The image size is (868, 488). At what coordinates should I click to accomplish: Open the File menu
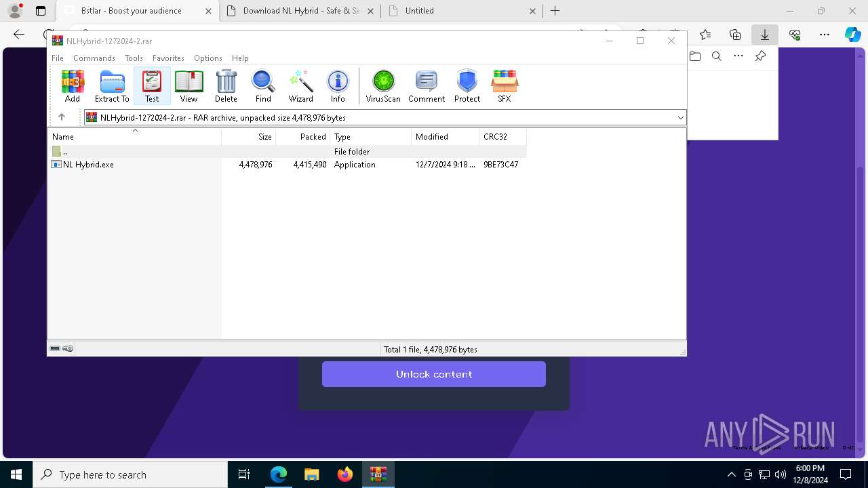[58, 58]
